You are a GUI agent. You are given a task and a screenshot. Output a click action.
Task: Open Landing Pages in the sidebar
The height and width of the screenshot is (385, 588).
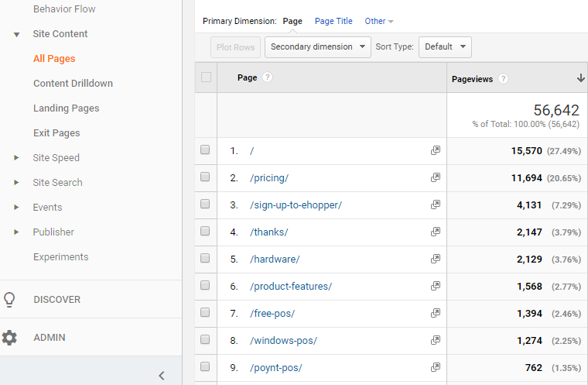pos(66,108)
